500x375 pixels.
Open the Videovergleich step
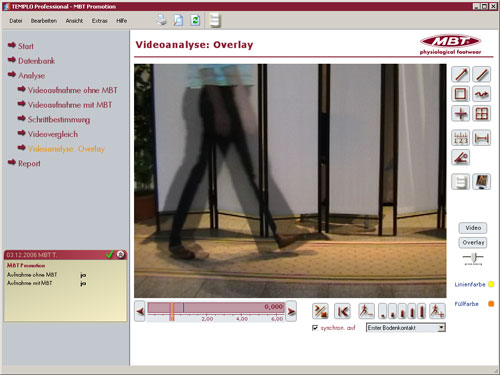coord(53,134)
